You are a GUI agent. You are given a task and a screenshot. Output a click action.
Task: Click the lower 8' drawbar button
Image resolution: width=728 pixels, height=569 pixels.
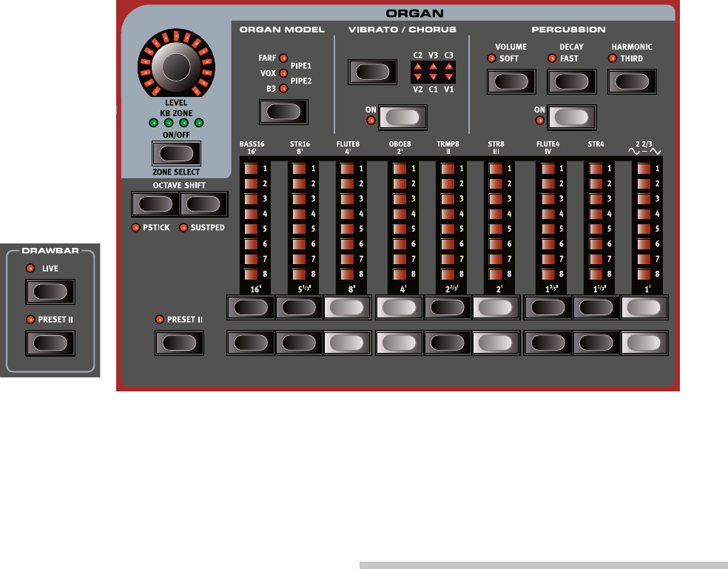coord(347,343)
